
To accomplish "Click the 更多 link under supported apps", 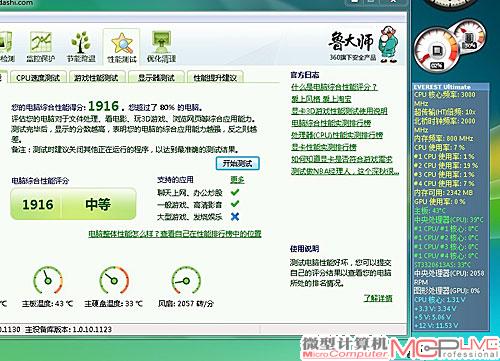I will tap(237, 180).
